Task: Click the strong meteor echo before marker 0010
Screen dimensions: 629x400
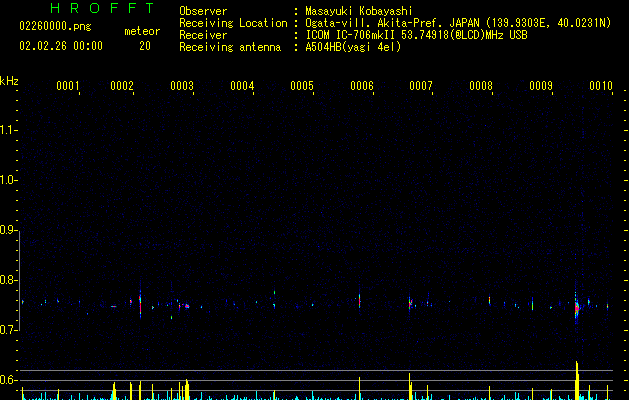Action: click(x=576, y=307)
